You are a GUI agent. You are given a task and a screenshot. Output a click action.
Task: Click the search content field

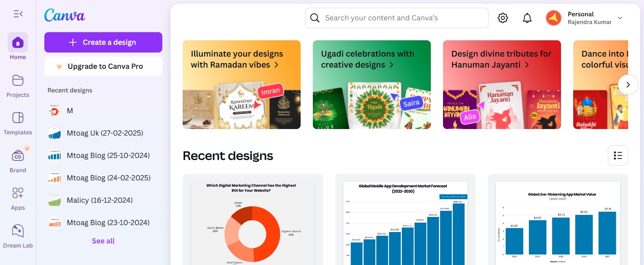point(403,18)
